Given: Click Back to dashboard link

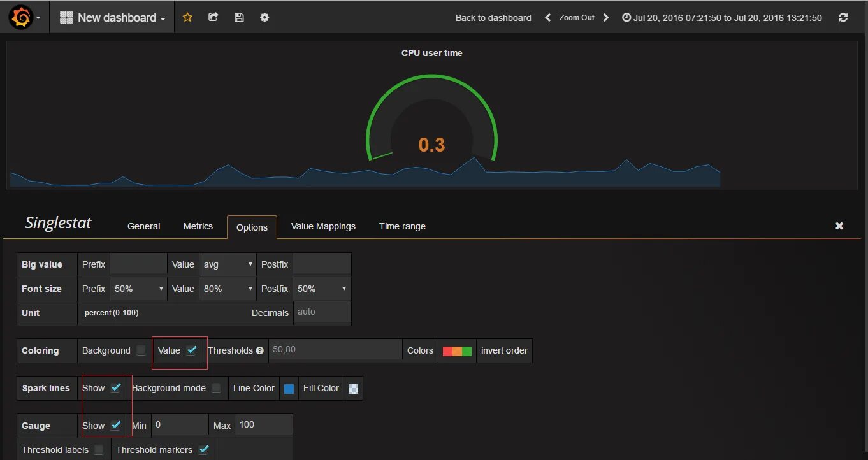Looking at the screenshot, I should click(493, 18).
